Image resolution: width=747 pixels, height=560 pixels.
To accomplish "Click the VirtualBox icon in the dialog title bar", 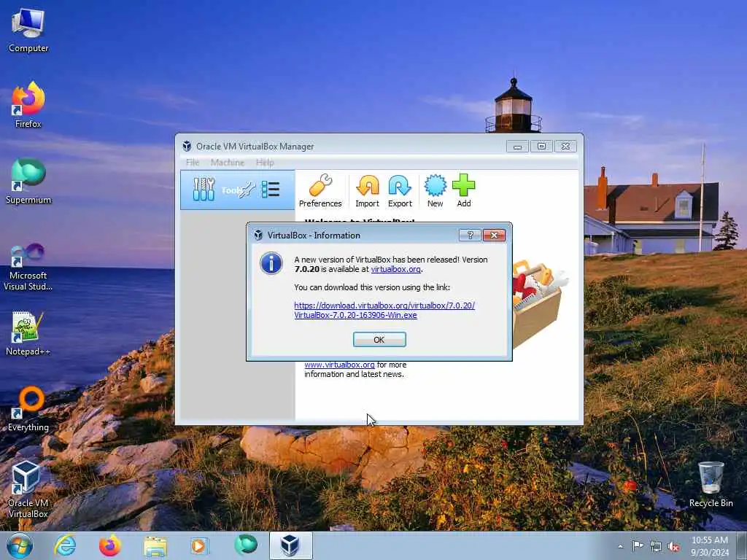I will pyautogui.click(x=258, y=235).
